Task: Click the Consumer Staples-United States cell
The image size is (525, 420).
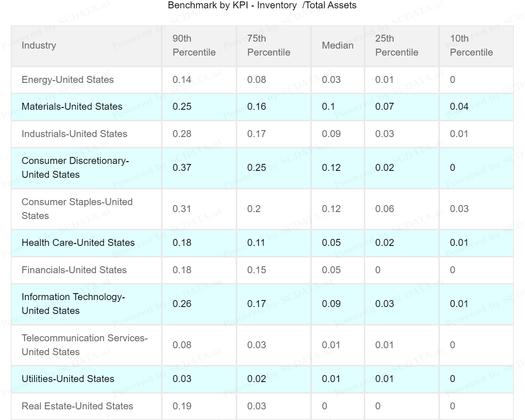Action: click(77, 209)
